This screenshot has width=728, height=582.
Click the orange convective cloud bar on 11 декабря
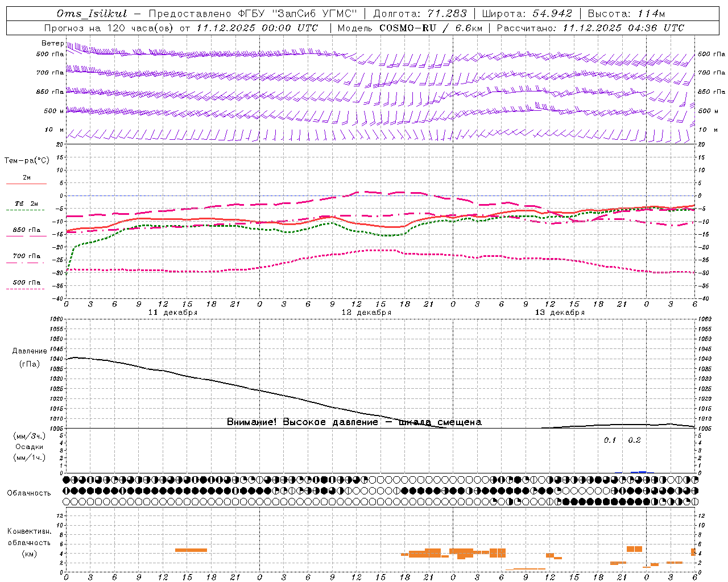(191, 550)
